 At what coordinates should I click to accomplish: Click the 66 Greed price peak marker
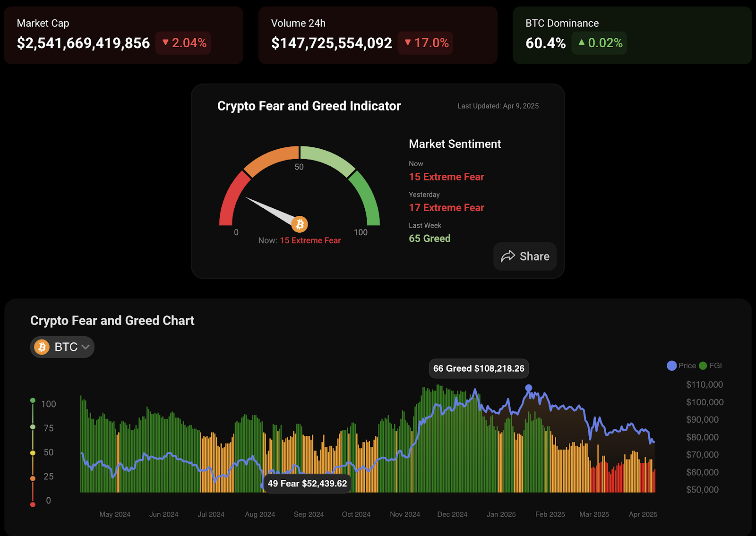[x=529, y=388]
